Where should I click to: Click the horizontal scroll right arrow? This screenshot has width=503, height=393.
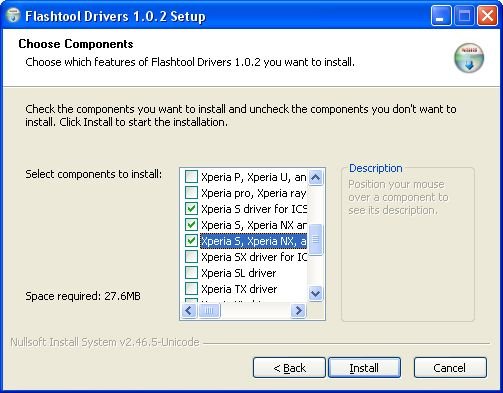coord(298,311)
